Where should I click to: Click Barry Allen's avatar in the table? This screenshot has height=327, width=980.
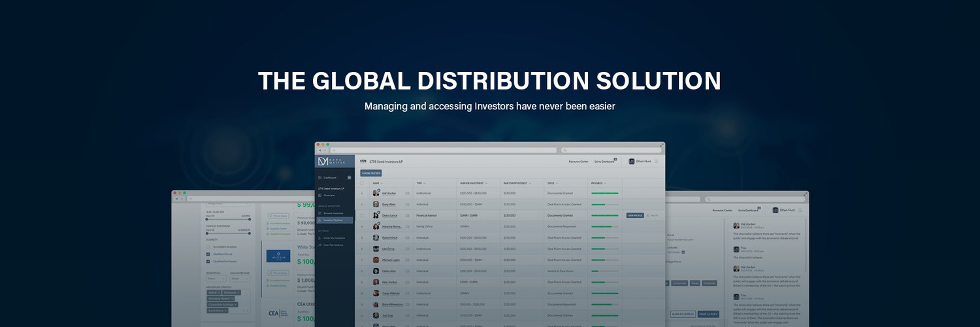pyautogui.click(x=376, y=205)
